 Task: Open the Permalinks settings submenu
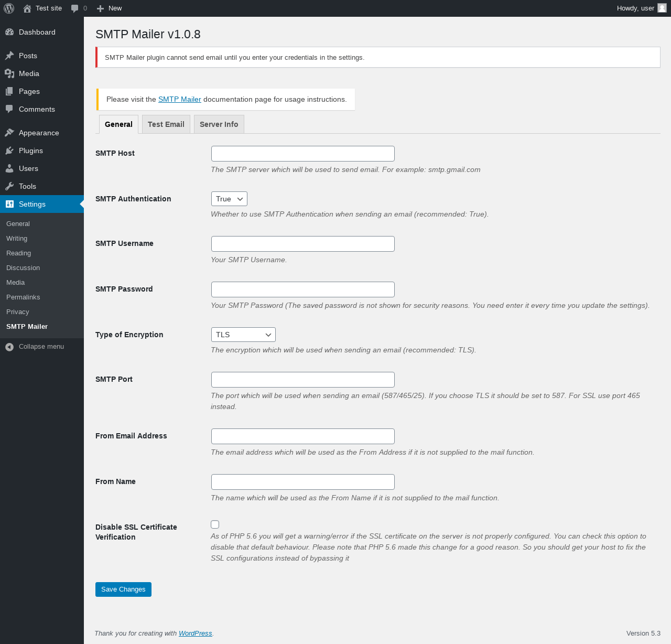(23, 297)
